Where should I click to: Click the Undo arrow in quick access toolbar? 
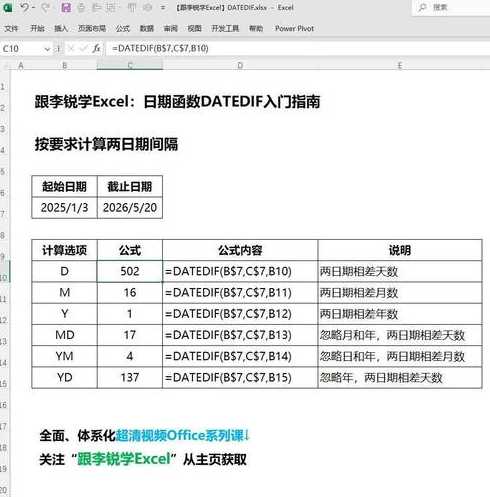click(x=25, y=7)
